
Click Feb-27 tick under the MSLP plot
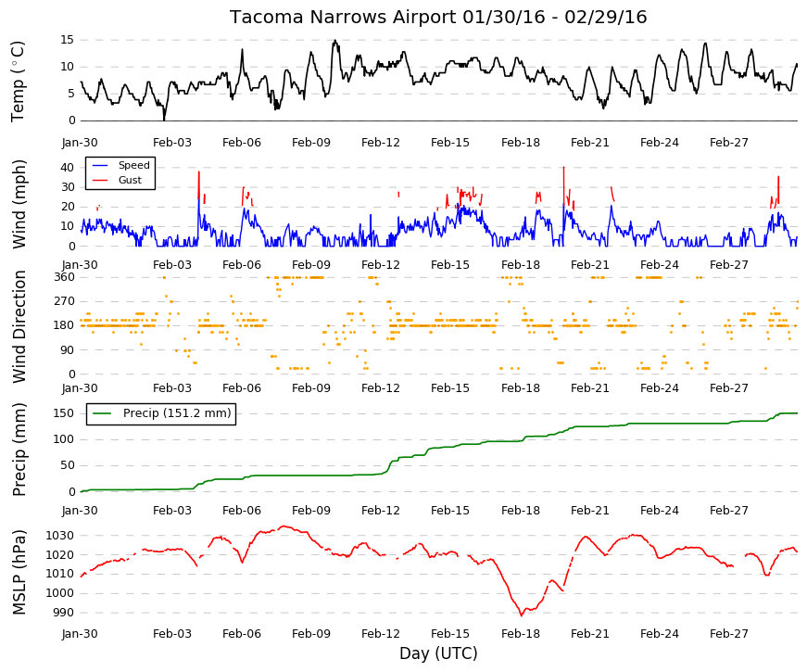(x=729, y=634)
